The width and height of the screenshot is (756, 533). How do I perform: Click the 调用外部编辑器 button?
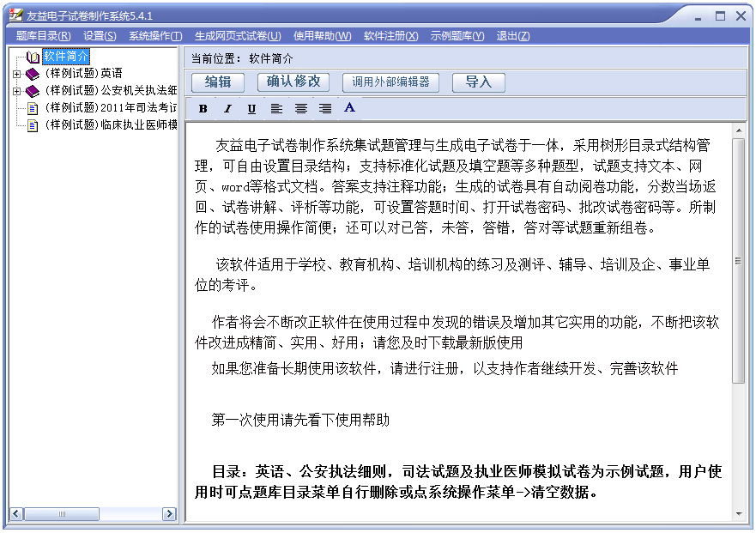(390, 82)
